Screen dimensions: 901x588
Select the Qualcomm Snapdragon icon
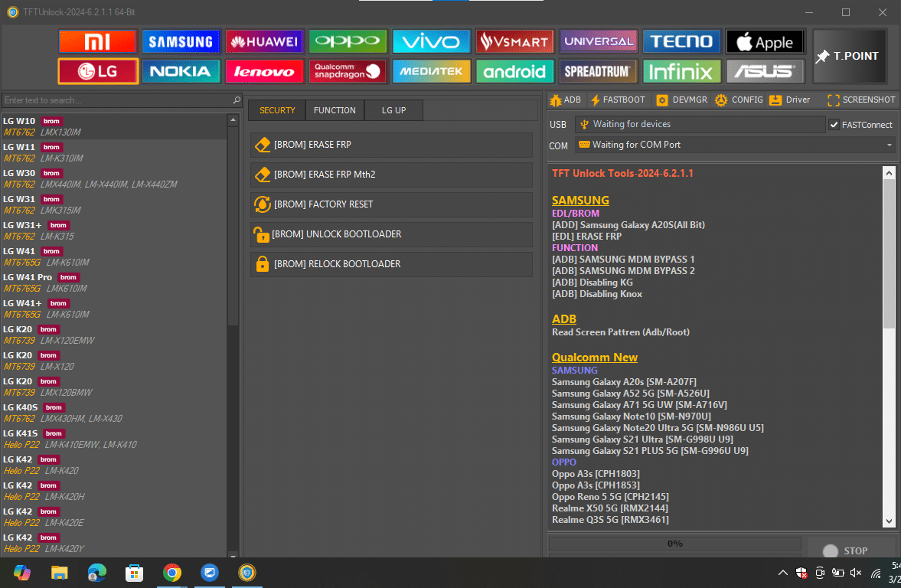tap(348, 71)
